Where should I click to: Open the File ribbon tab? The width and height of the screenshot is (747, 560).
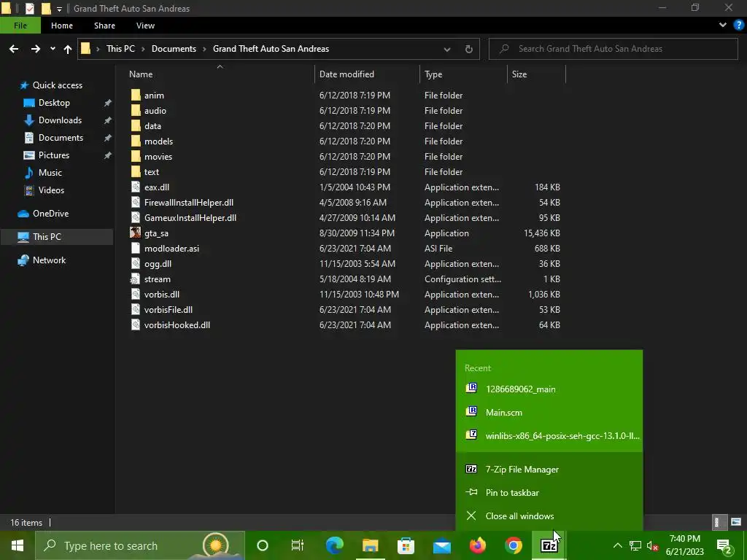(x=20, y=26)
